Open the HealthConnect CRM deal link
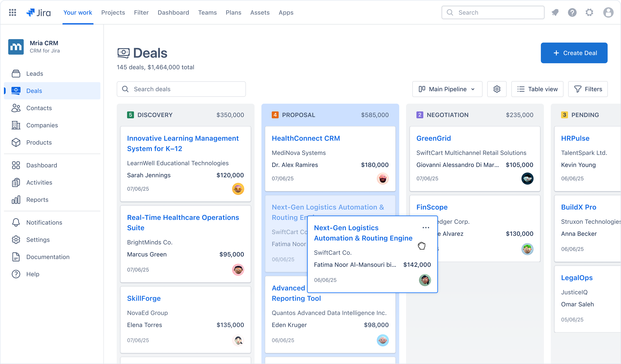Viewport: 621px width, 364px height. click(x=306, y=138)
